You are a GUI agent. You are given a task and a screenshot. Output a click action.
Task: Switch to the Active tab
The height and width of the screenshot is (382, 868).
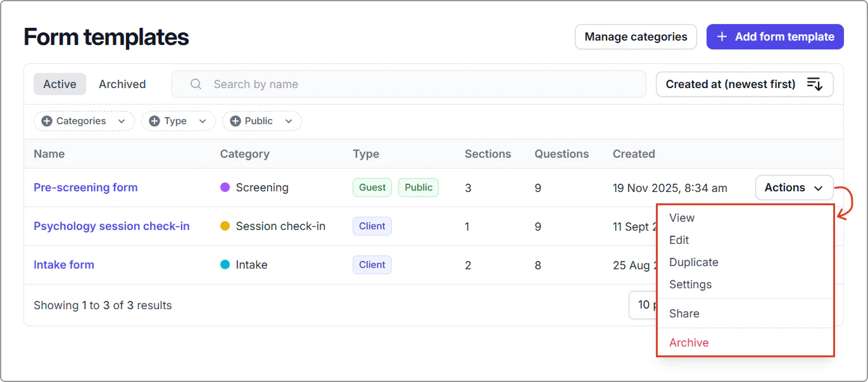(x=60, y=84)
